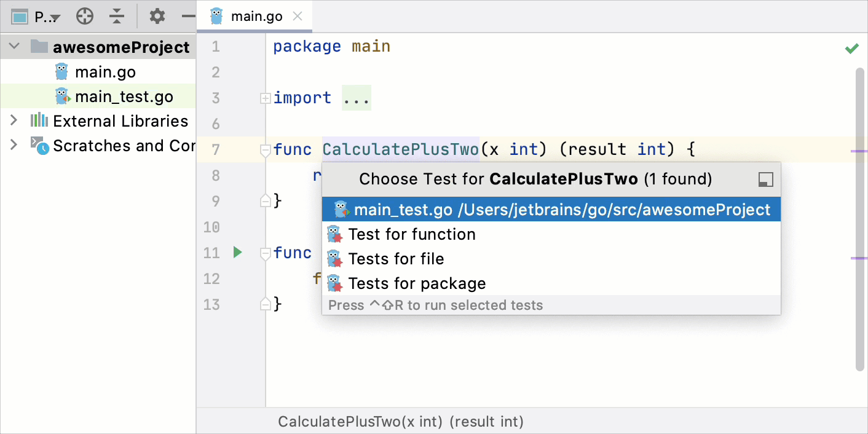Click the green checkmark inspection status icon
Screen dimensions: 868x434
tap(851, 49)
